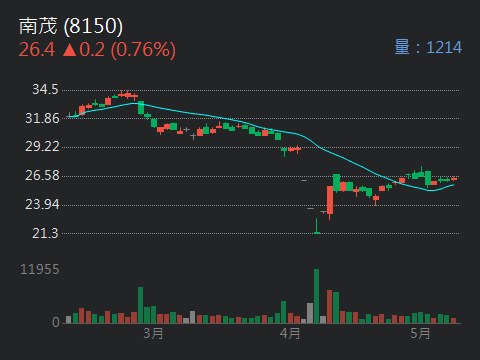Select the 31.86 price axis label
The image size is (480, 360).
(42, 118)
